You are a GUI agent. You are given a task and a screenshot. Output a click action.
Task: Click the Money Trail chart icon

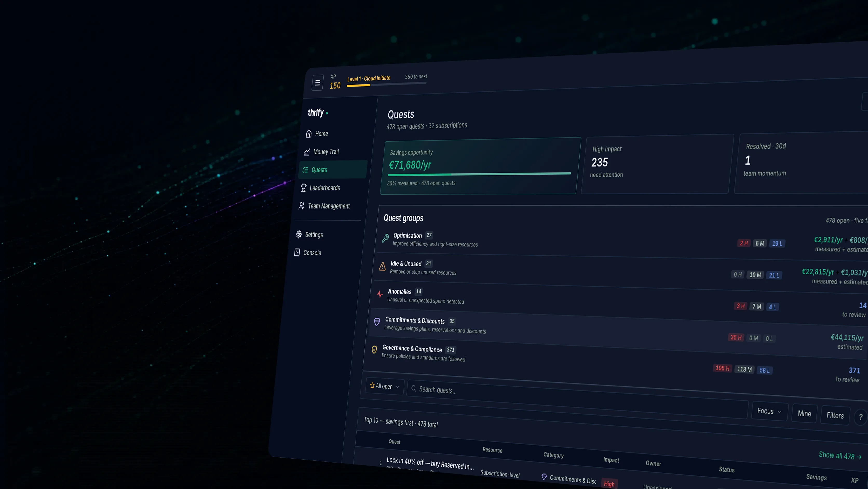pos(307,152)
